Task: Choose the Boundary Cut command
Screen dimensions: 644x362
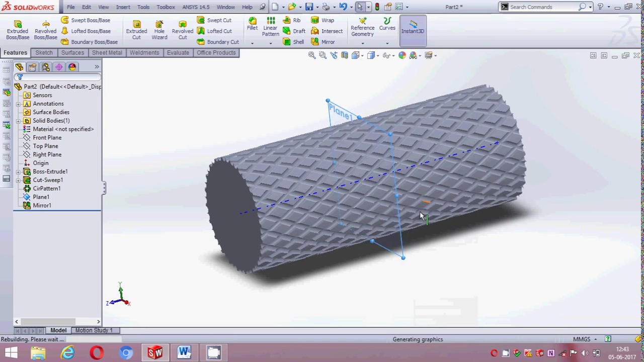Action: (218, 42)
